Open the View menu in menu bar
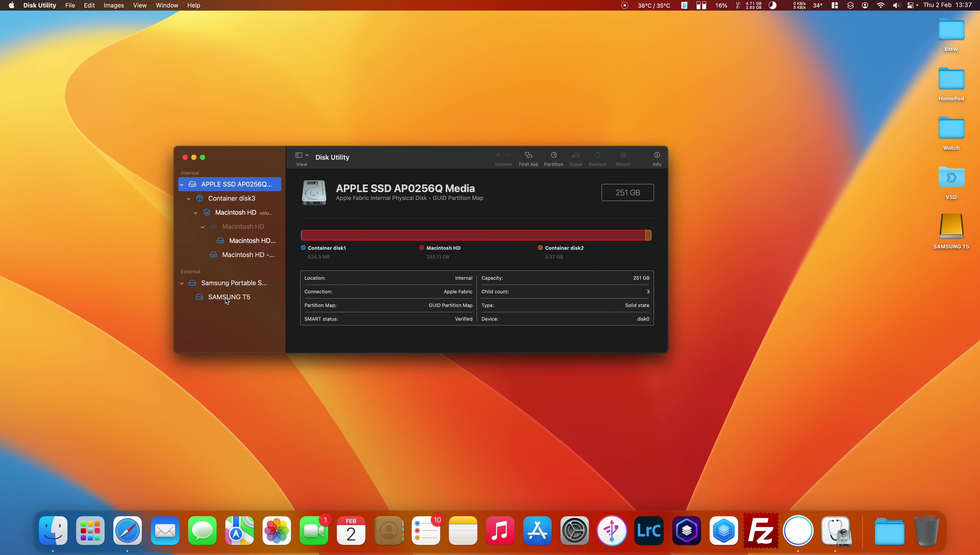 click(x=140, y=5)
